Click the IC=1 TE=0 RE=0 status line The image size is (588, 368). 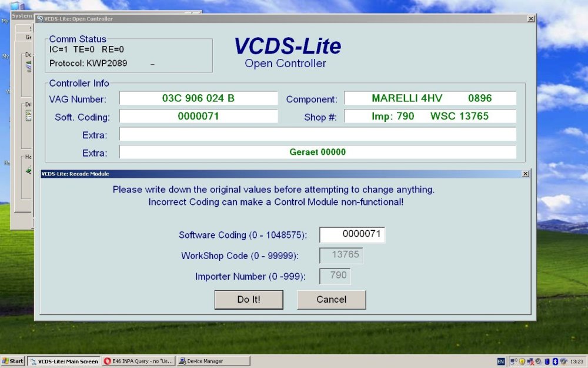(86, 49)
